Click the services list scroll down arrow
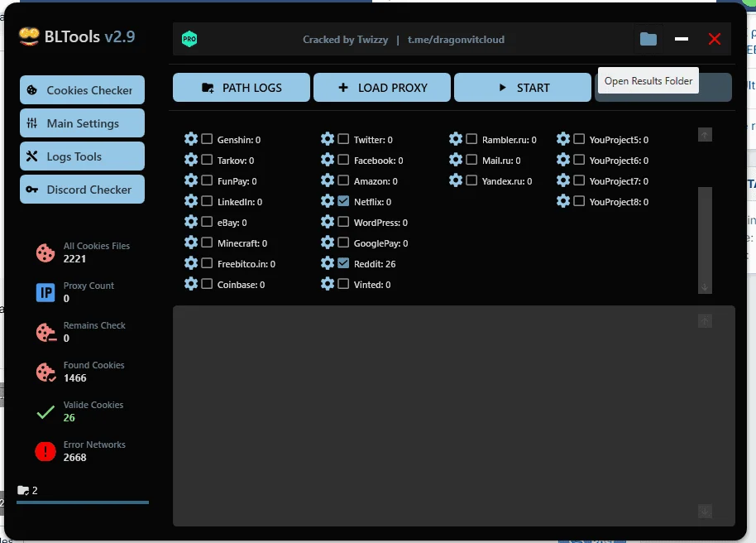 coord(705,287)
